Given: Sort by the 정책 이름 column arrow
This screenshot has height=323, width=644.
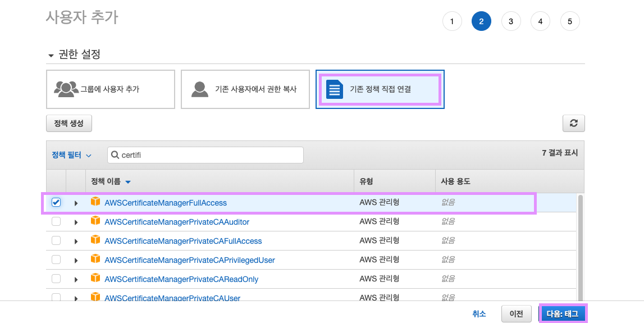Looking at the screenshot, I should [127, 181].
